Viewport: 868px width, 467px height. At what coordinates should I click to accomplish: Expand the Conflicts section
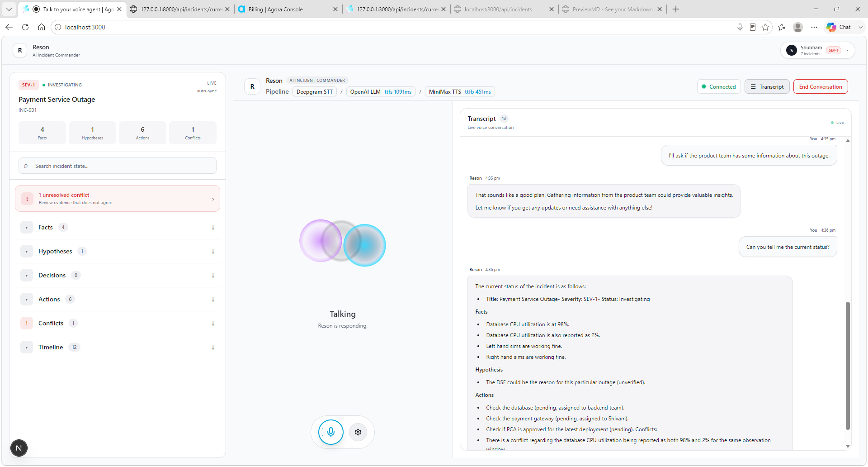(x=118, y=323)
